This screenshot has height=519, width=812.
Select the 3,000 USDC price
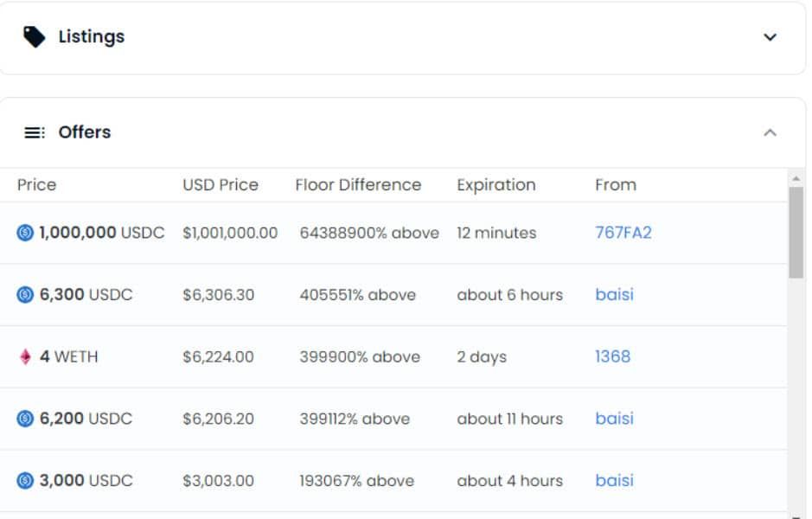[x=86, y=481]
